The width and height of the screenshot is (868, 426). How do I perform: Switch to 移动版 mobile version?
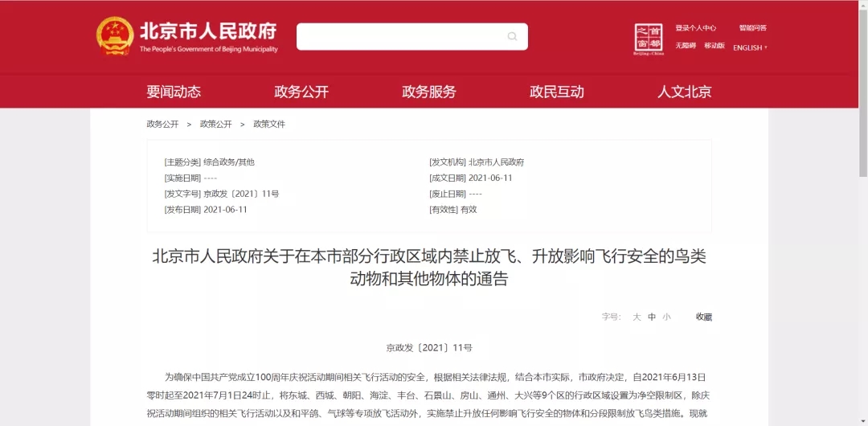(x=714, y=46)
